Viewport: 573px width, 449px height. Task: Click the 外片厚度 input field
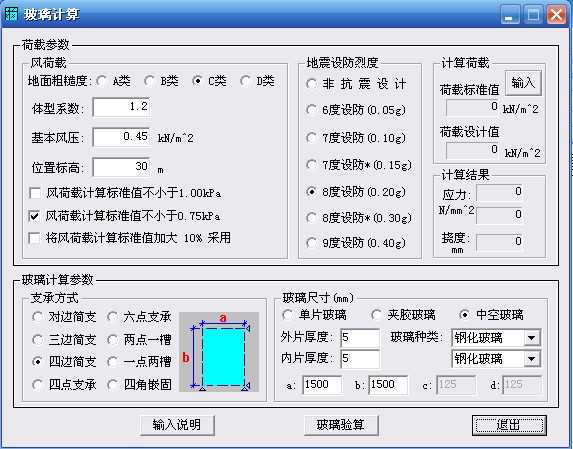[x=360, y=338]
